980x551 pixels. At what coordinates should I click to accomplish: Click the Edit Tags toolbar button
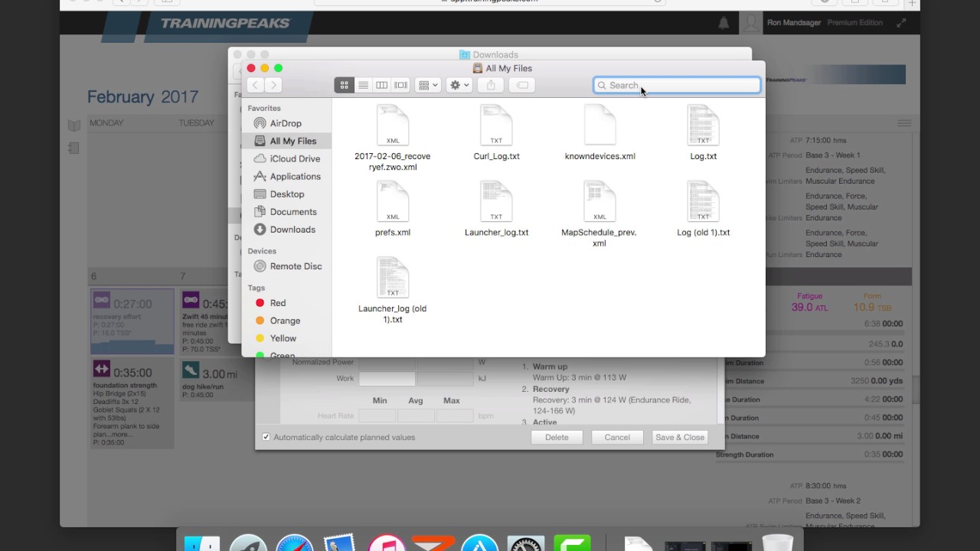pyautogui.click(x=522, y=85)
